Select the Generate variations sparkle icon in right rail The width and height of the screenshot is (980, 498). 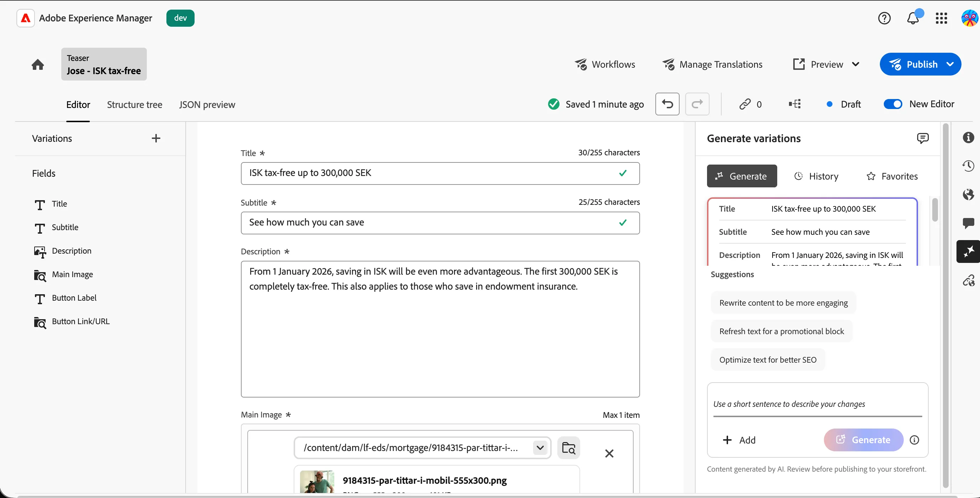pyautogui.click(x=968, y=251)
